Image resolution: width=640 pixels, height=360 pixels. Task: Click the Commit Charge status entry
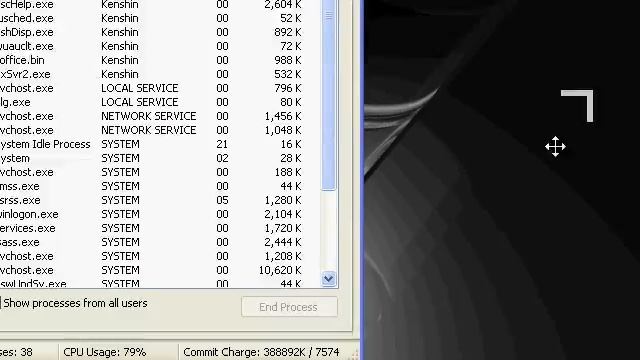[x=261, y=352]
